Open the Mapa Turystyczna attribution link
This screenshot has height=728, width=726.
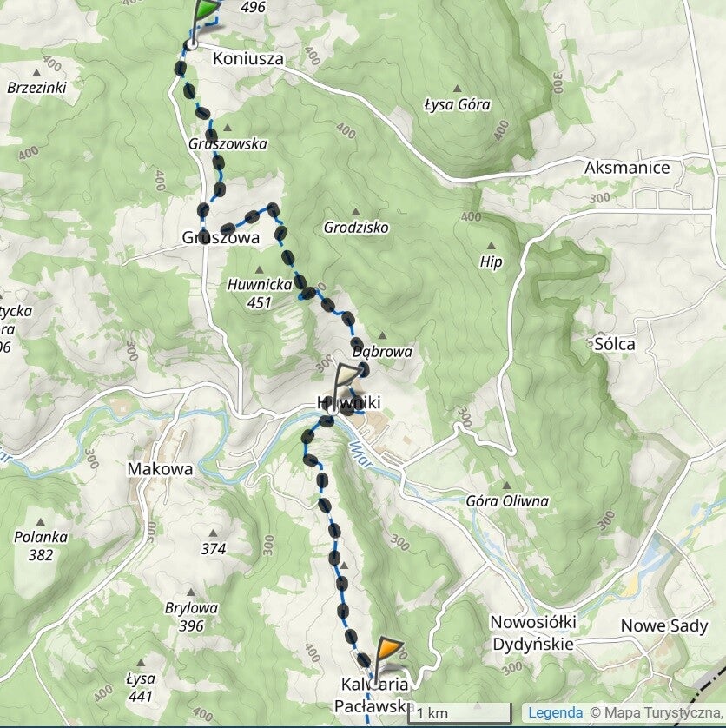tap(657, 712)
